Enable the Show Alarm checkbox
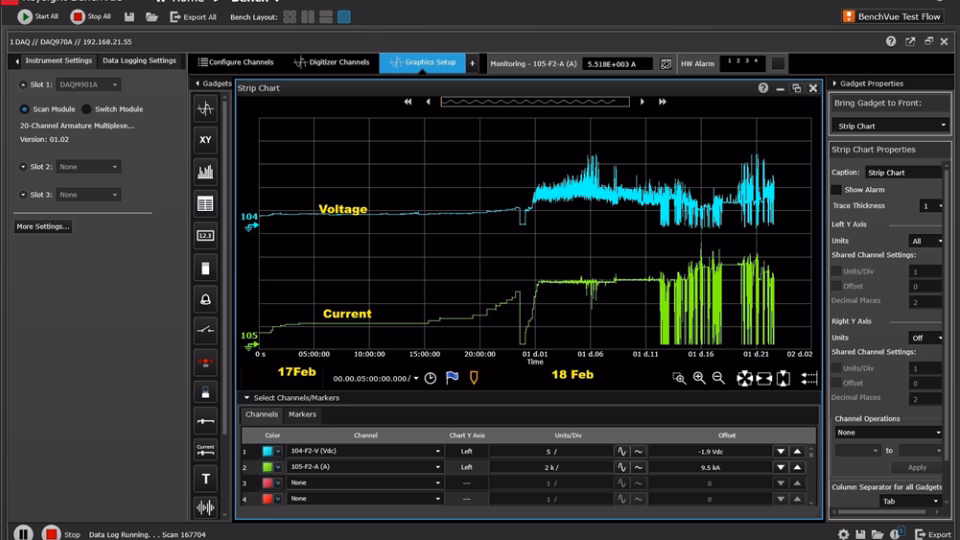The height and width of the screenshot is (540, 960). 837,189
